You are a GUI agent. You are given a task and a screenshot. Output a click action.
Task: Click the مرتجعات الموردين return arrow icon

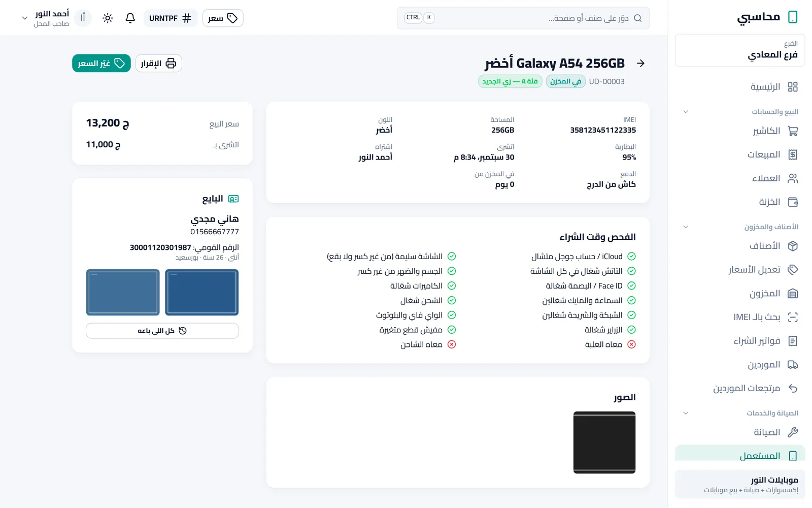(793, 389)
